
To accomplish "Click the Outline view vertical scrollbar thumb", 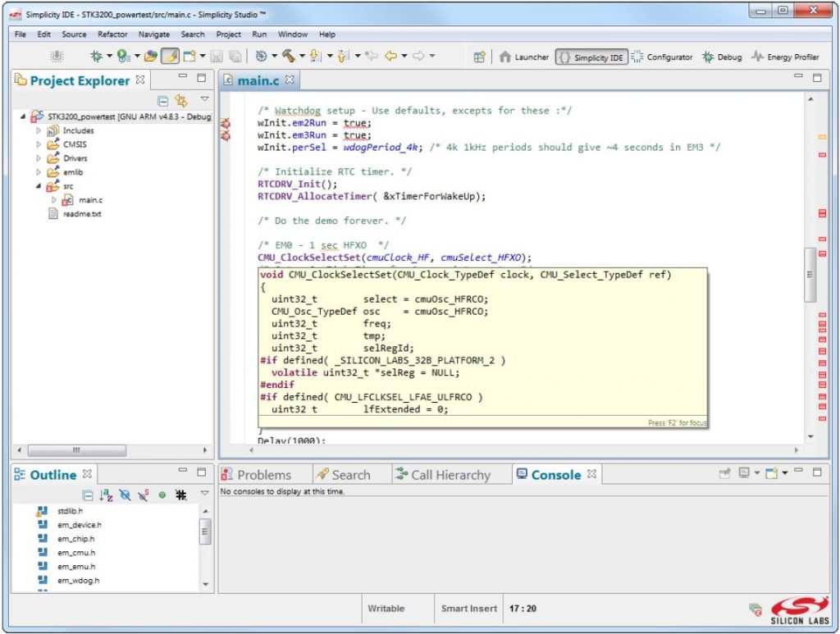I will pos(204,532).
